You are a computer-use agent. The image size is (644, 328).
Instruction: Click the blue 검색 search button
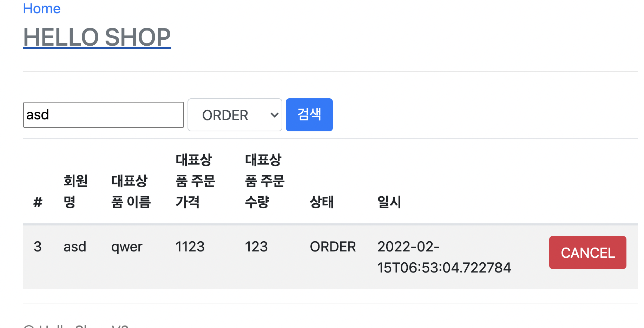[x=309, y=115]
